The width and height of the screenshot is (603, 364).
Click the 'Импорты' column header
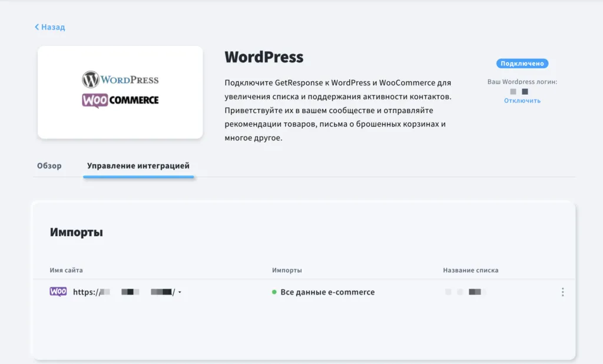[287, 270]
